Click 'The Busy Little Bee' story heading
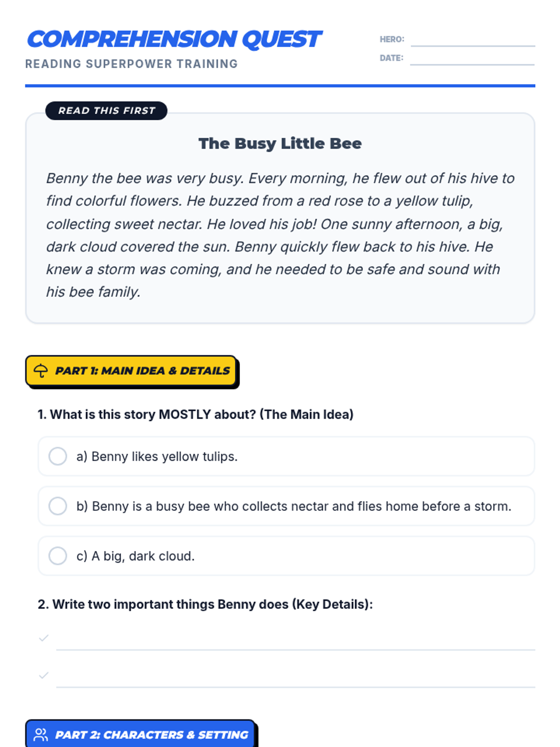The width and height of the screenshot is (560, 747). [x=280, y=143]
